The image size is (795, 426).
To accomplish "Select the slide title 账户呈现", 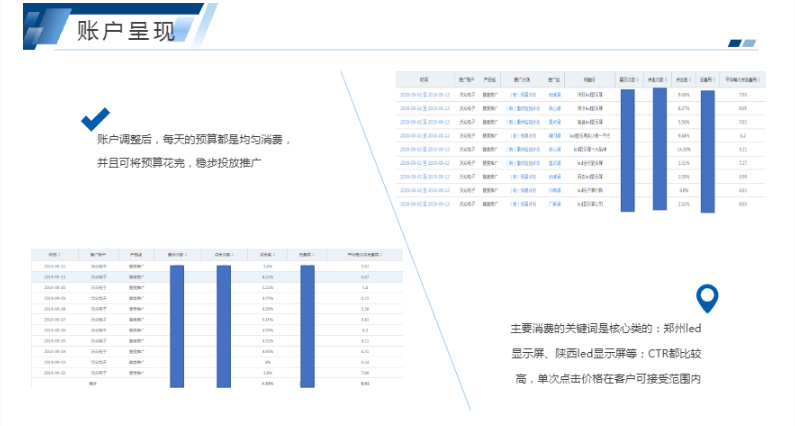I will click(x=125, y=32).
